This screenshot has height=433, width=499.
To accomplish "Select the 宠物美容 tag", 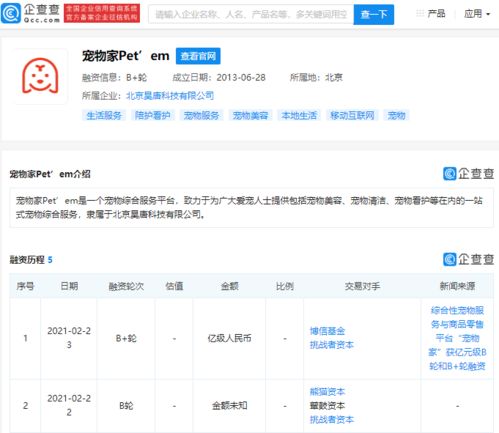I will [250, 116].
